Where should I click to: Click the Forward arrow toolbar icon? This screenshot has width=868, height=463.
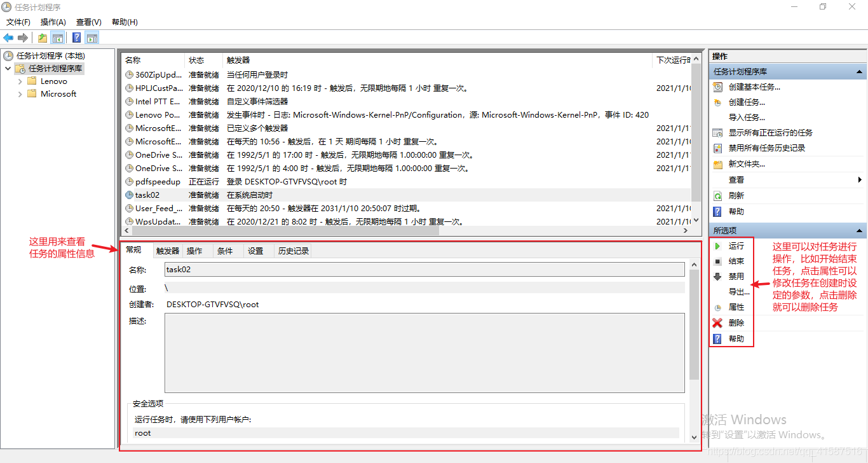(x=23, y=38)
